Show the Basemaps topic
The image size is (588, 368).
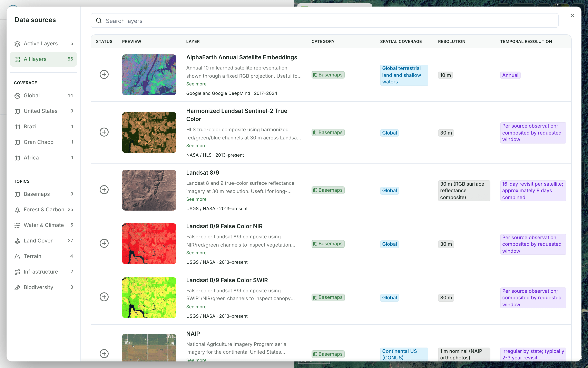[43, 194]
